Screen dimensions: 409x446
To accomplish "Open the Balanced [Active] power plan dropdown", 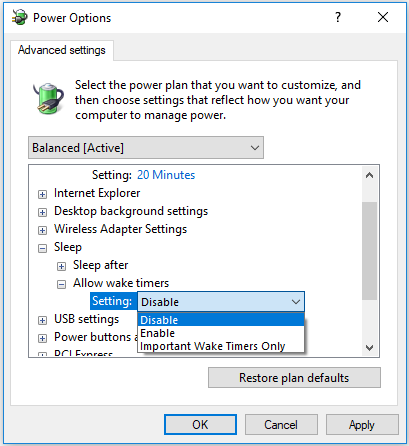I will 146,148.
